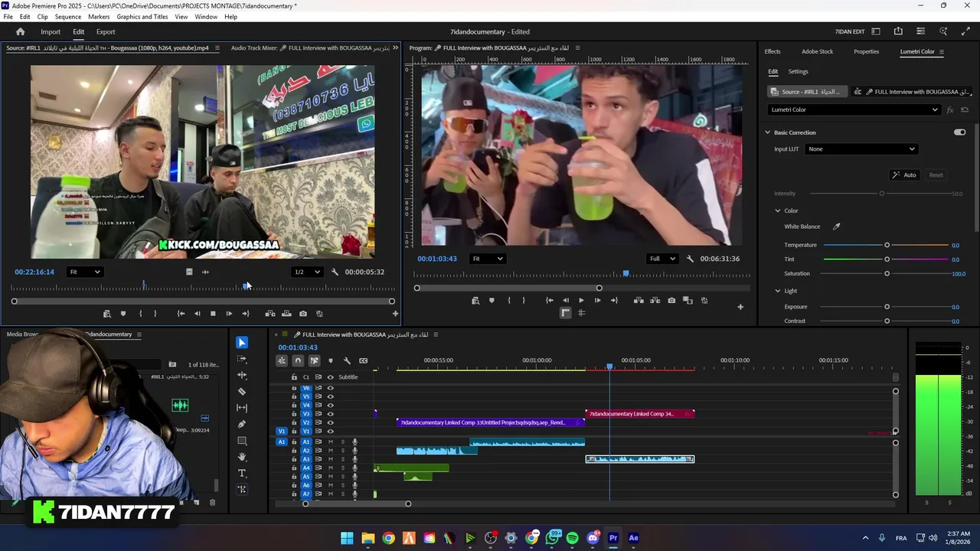Toggle Linked Selection in timeline
This screenshot has width=980, height=551.
[x=314, y=360]
